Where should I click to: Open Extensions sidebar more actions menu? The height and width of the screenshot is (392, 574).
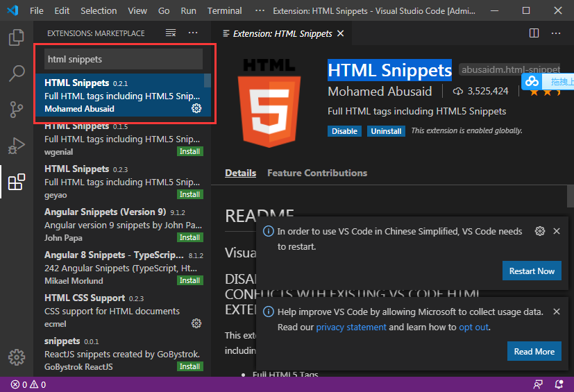click(193, 33)
